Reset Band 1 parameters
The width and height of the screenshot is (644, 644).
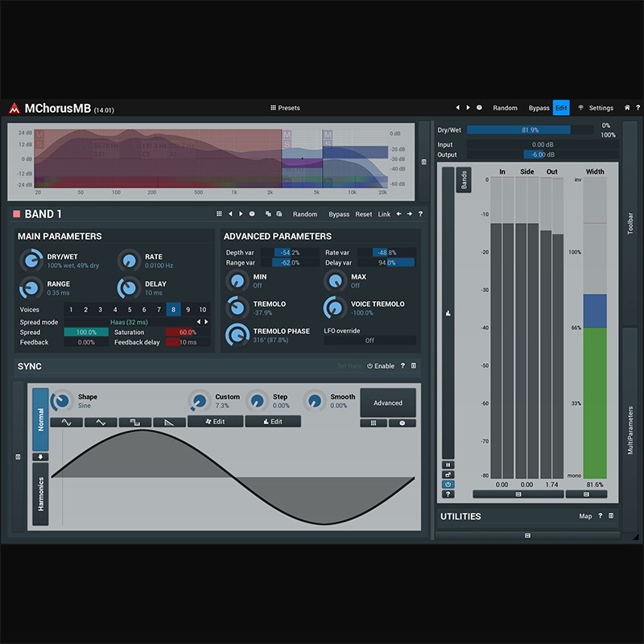(x=364, y=214)
